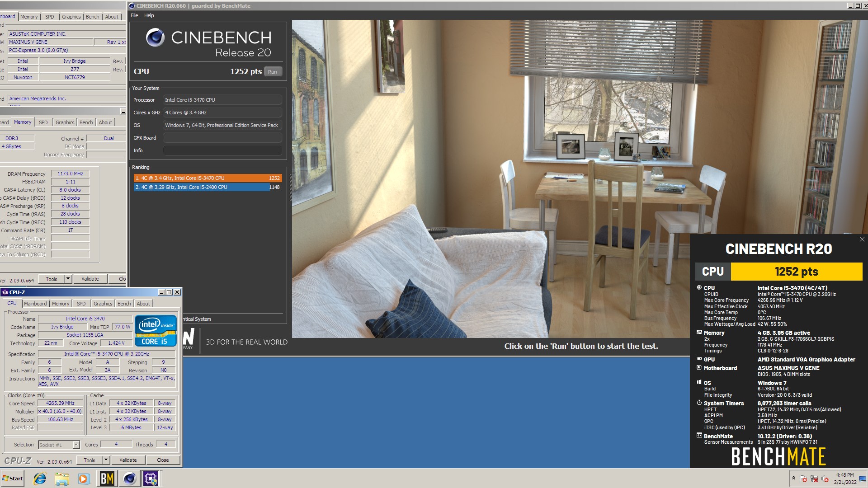The image size is (868, 488).
Task: Open Action Center flag tray icon
Action: click(803, 479)
